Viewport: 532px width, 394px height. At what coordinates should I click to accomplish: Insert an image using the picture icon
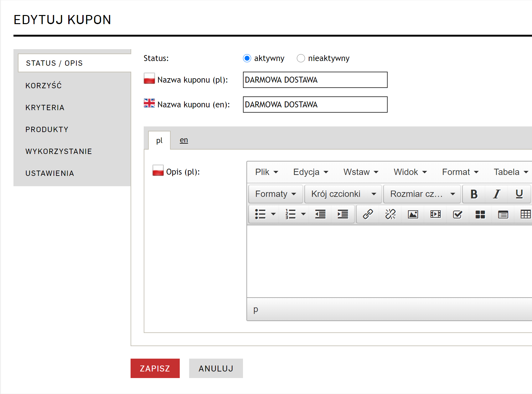(x=413, y=214)
